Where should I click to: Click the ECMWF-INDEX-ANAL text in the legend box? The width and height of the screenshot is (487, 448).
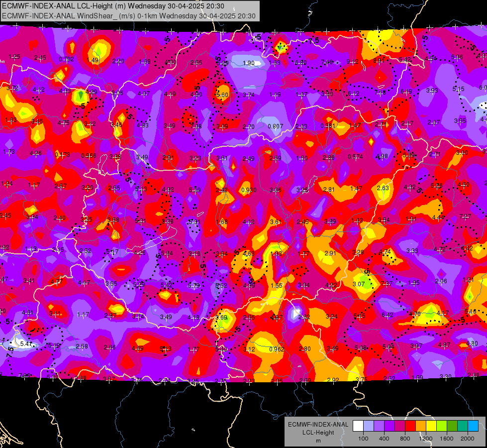(318, 425)
